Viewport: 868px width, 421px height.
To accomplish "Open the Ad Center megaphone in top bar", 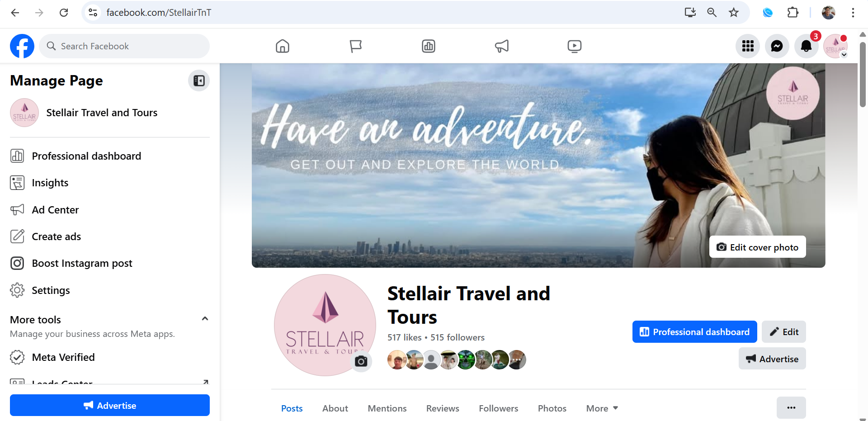I will pyautogui.click(x=502, y=46).
